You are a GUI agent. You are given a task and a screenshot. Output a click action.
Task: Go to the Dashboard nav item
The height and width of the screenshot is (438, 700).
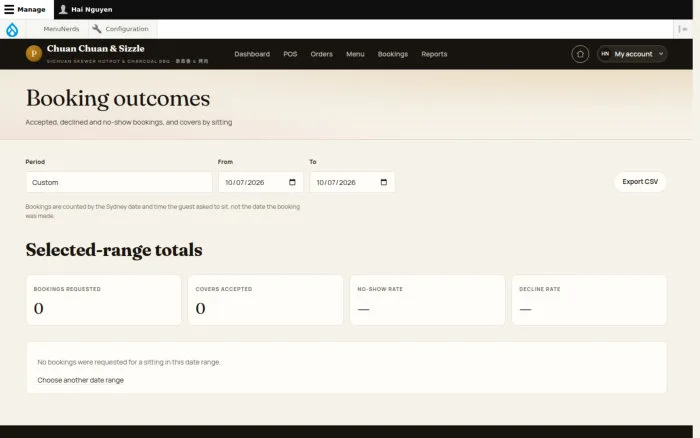coord(252,54)
